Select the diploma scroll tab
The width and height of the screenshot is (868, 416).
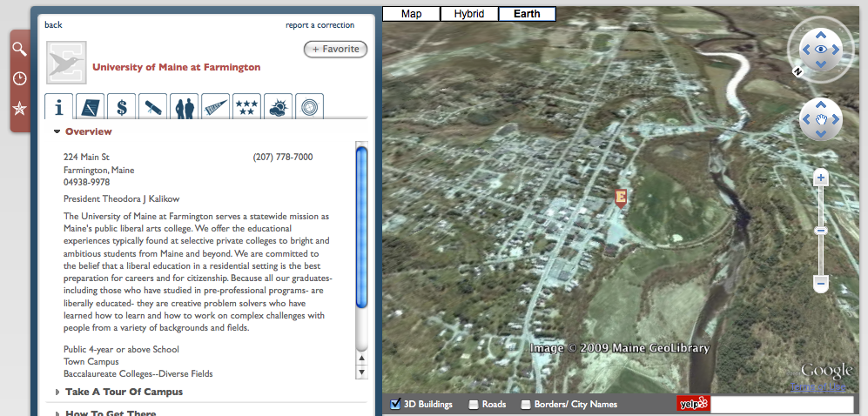(x=152, y=106)
